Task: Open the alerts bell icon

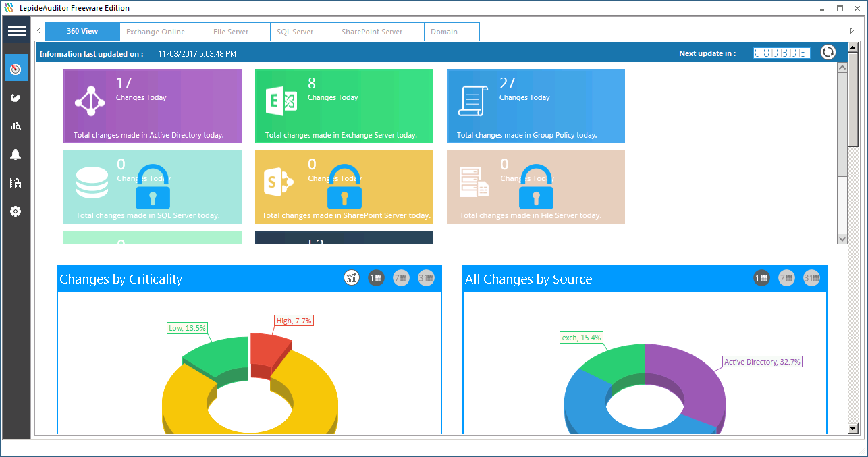Action: coord(16,155)
